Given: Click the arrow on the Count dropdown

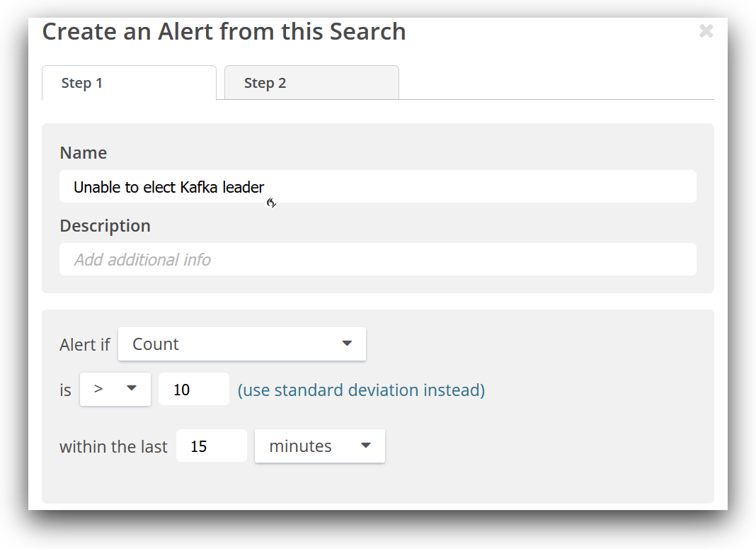Looking at the screenshot, I should tap(347, 344).
